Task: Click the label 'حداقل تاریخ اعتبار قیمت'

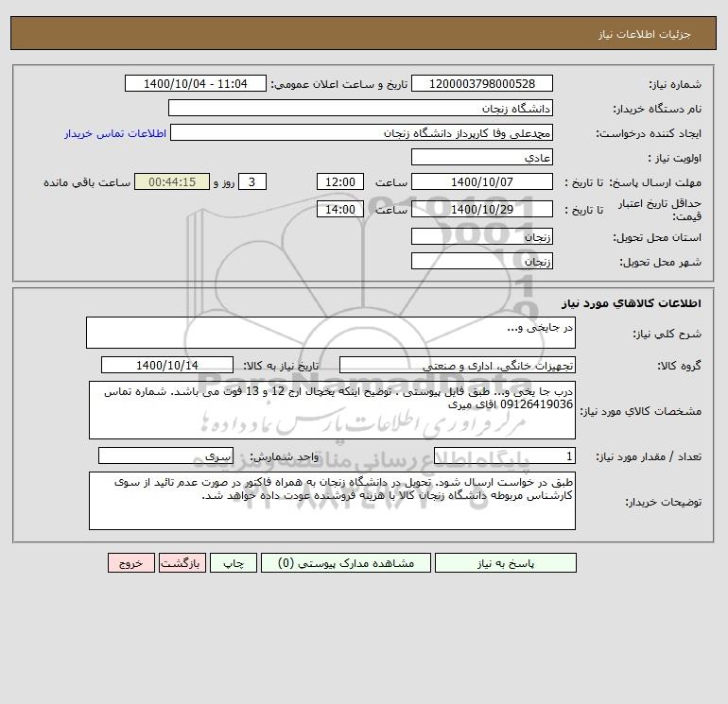Action: 659,210
